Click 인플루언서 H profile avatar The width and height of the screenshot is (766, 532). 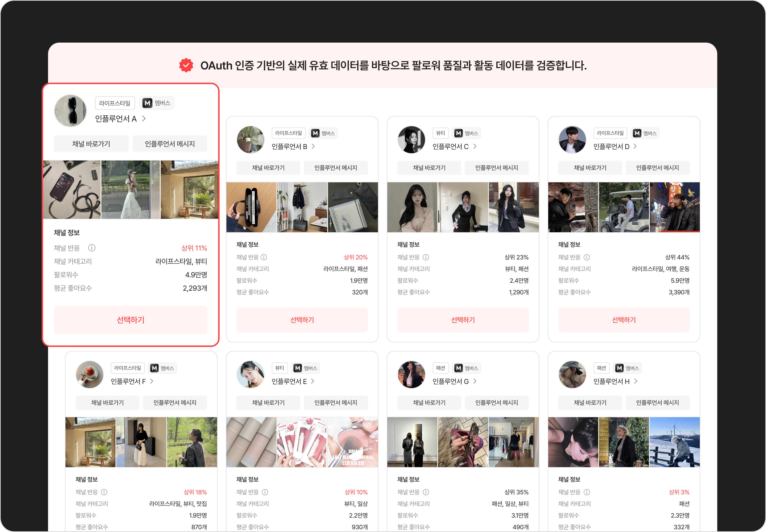click(x=572, y=375)
